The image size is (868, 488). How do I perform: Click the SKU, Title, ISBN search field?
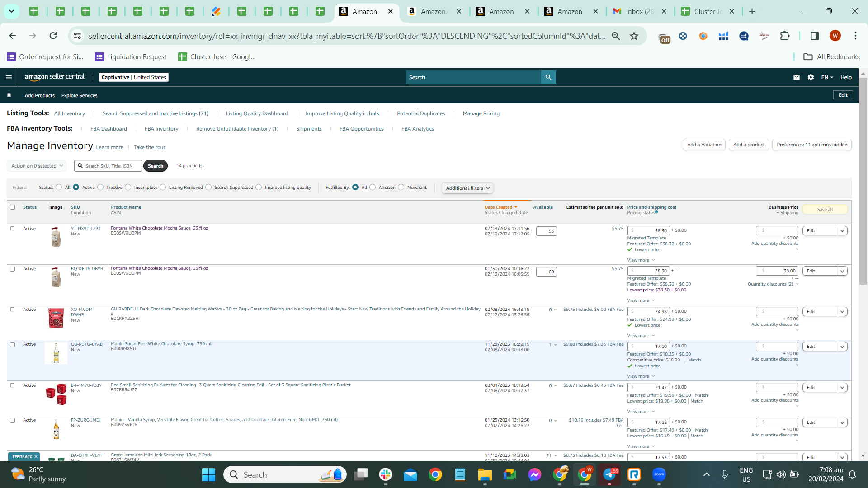pyautogui.click(x=108, y=166)
